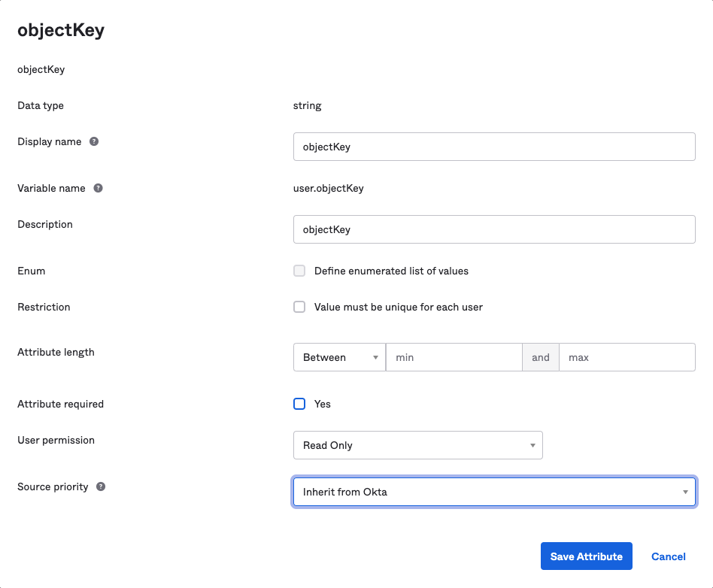This screenshot has width=713, height=588.
Task: Click the Cancel link
Action: pyautogui.click(x=668, y=556)
